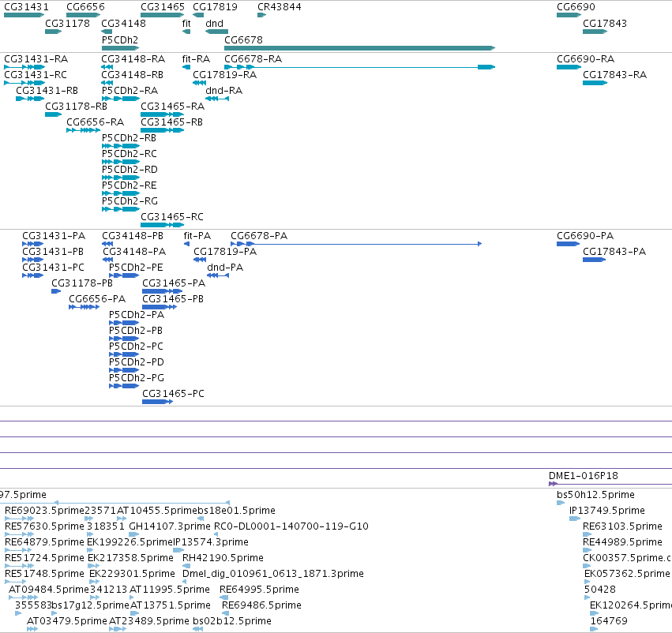Click protein CG6690-PA
Screen dimensions: 672x633
(x=585, y=235)
